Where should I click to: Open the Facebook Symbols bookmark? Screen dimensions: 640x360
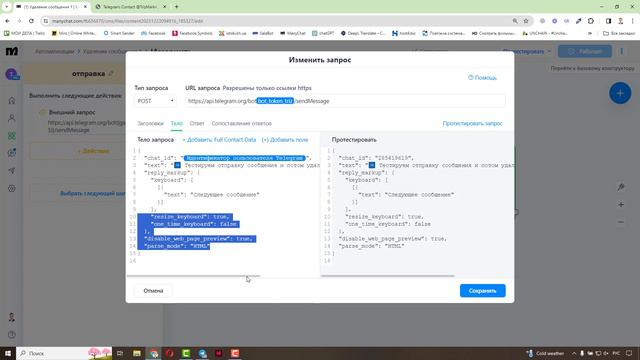[x=192, y=33]
